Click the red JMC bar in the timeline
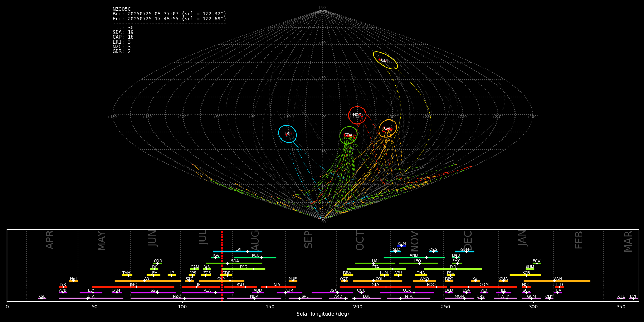The image size is (644, 322). click(133, 287)
